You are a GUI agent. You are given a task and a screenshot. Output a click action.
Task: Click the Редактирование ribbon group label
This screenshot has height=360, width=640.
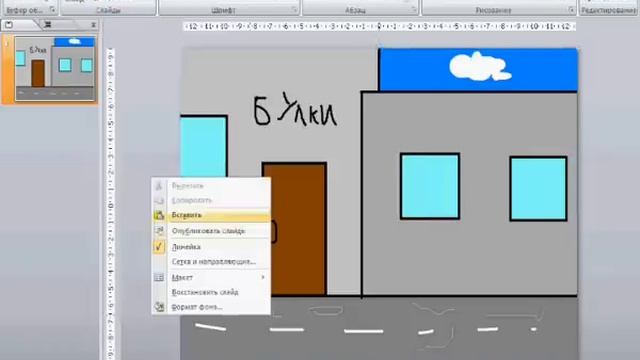click(609, 10)
